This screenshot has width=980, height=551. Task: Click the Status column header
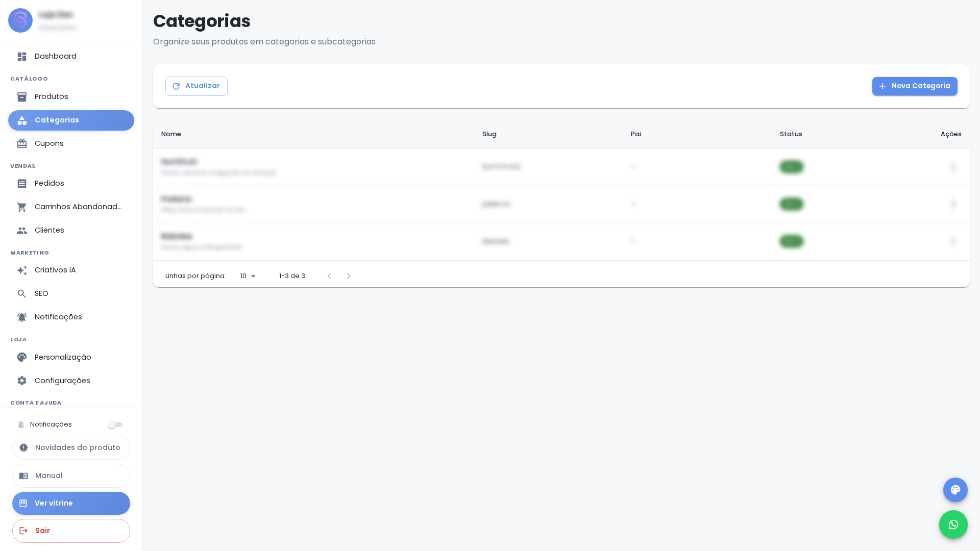pos(791,134)
